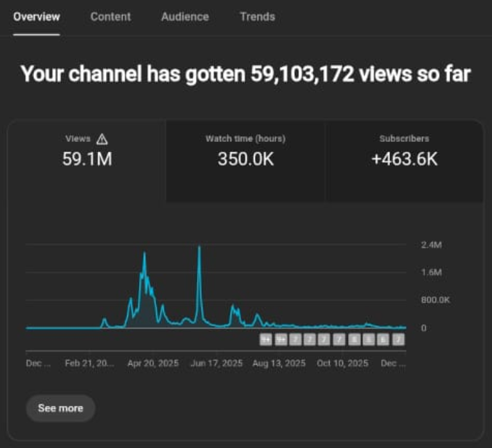
Task: Click the Apr 20, 2025 axis label
Action: tap(153, 363)
